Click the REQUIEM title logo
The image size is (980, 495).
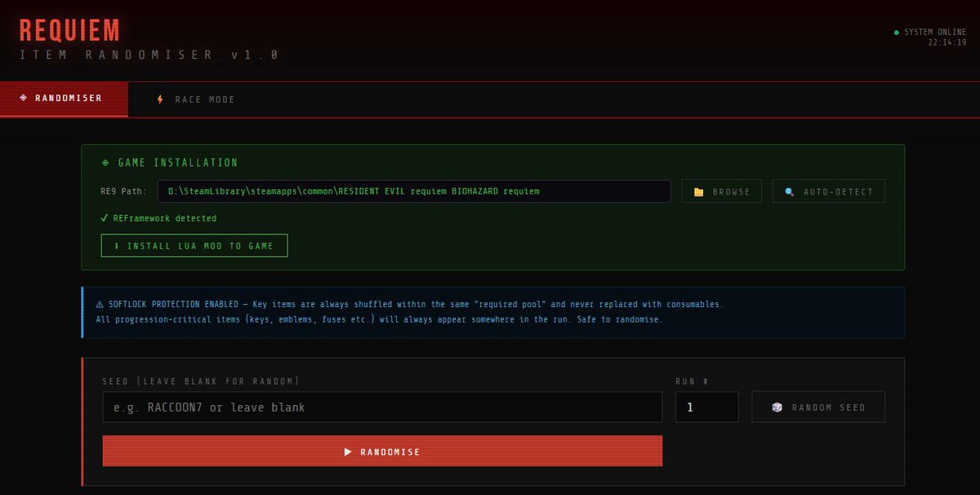[69, 30]
